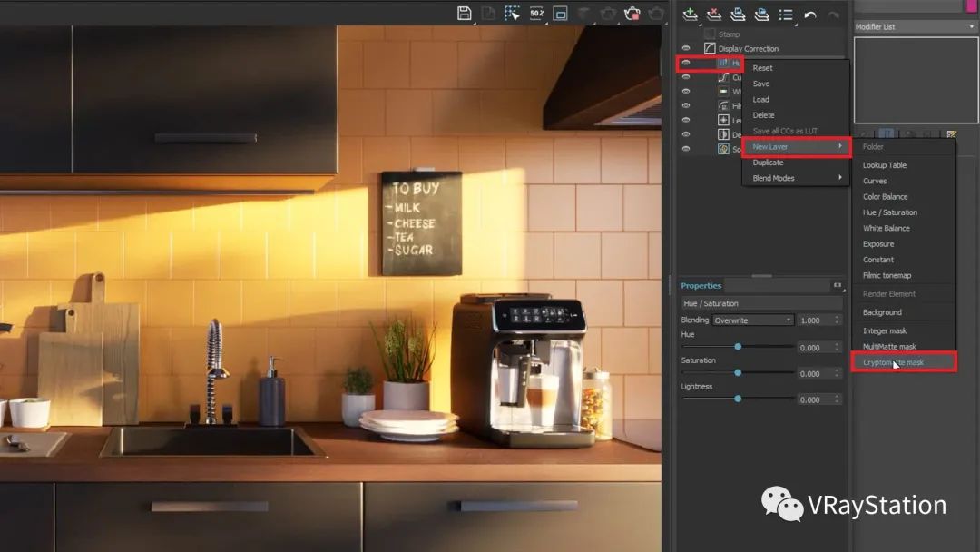
Task: Select Duplicate in the context menu
Action: coord(768,163)
